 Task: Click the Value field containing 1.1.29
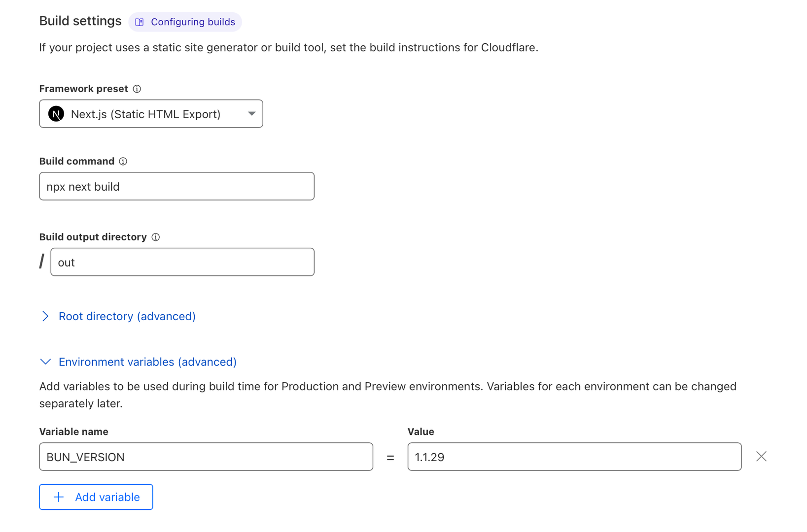(x=574, y=457)
